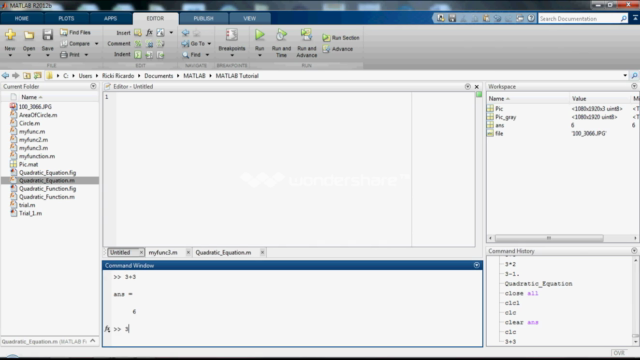Switch to the PUBLISH ribbon tab
The image size is (640, 360).
[x=203, y=18]
